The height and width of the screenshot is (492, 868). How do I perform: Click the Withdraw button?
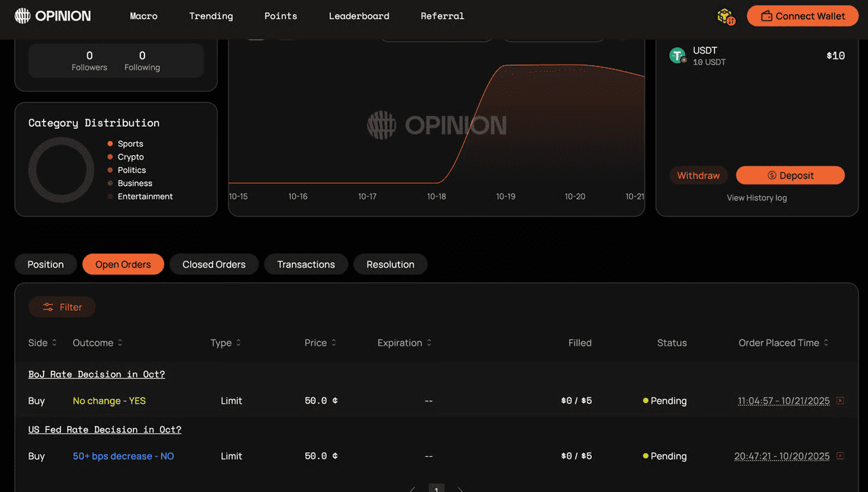[x=698, y=175]
